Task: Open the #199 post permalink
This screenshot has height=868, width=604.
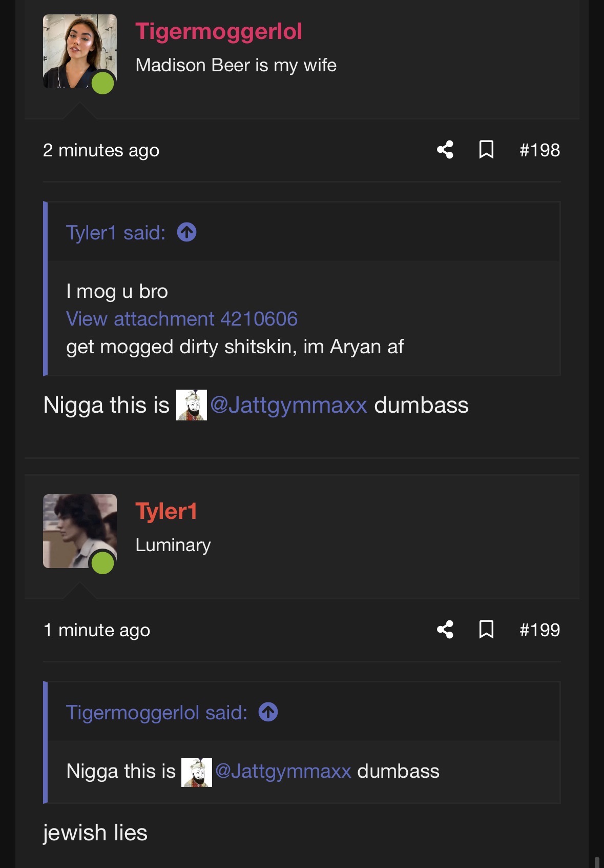Action: tap(539, 630)
